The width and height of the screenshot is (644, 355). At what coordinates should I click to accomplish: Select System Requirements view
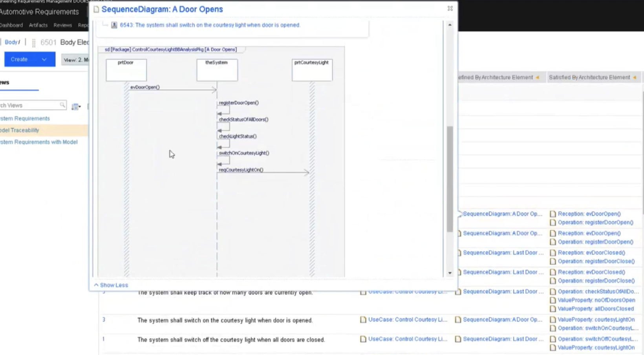point(25,118)
